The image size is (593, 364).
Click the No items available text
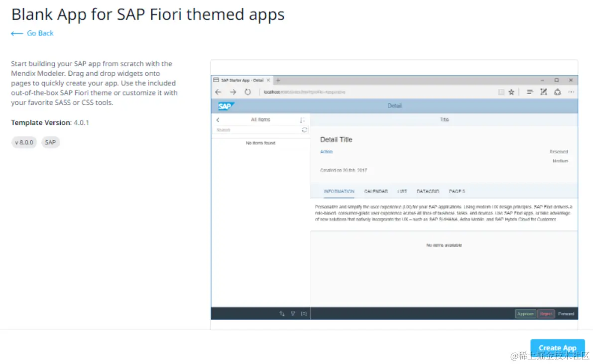pyautogui.click(x=444, y=246)
